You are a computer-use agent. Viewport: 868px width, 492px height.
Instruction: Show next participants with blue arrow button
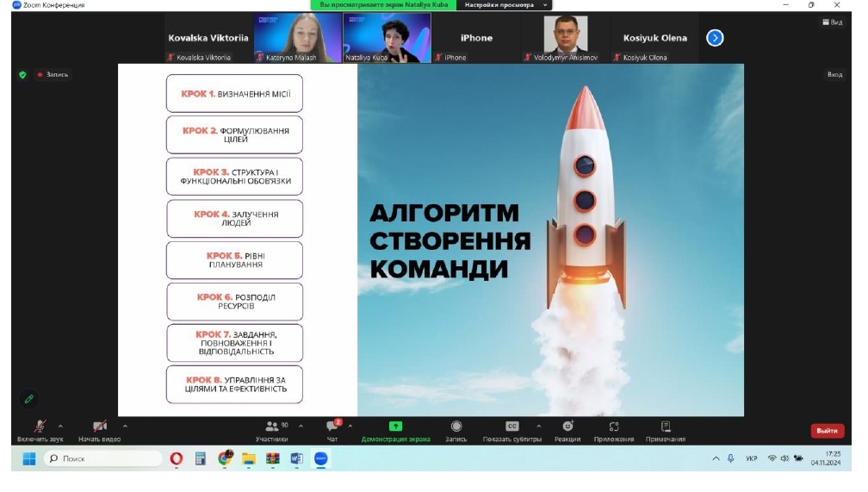tap(715, 38)
